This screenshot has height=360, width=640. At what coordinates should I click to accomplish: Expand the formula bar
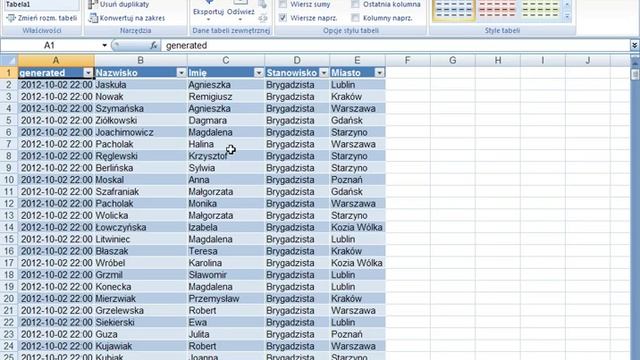pyautogui.click(x=635, y=45)
